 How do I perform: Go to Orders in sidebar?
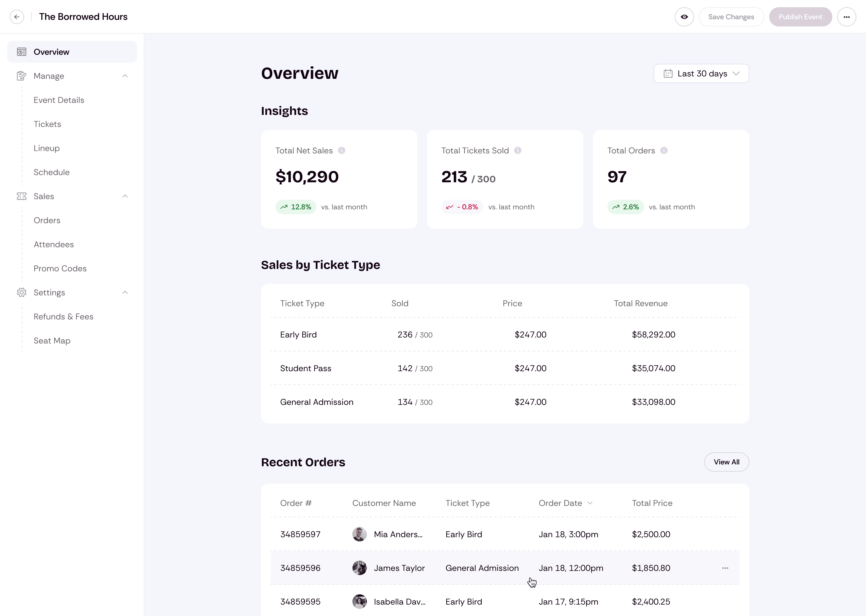tap(47, 220)
